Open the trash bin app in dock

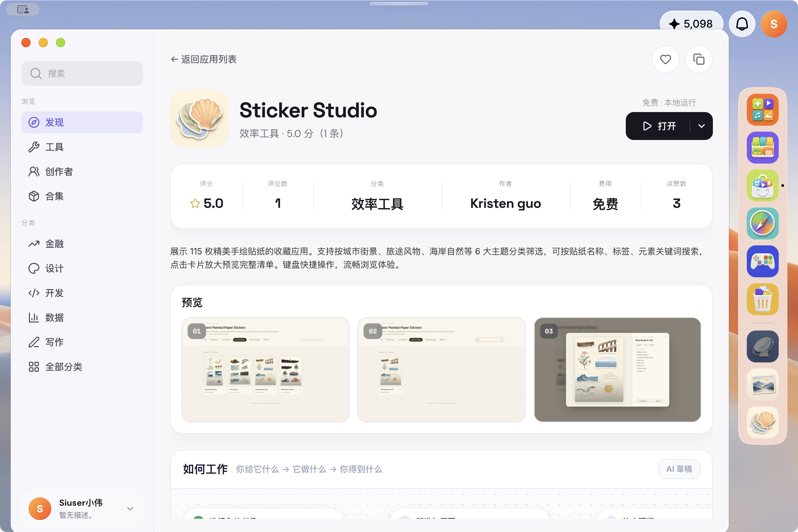762,299
